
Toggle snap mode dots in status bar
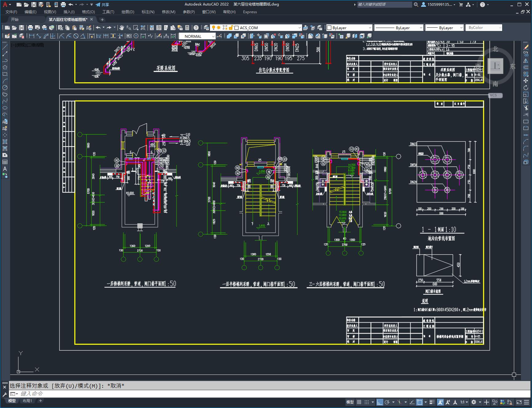tap(366, 402)
